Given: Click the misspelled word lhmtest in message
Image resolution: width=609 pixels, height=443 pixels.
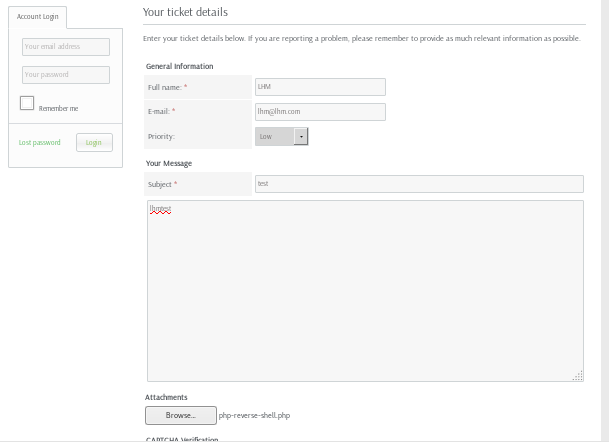Looking at the screenshot, I should click(x=161, y=209).
